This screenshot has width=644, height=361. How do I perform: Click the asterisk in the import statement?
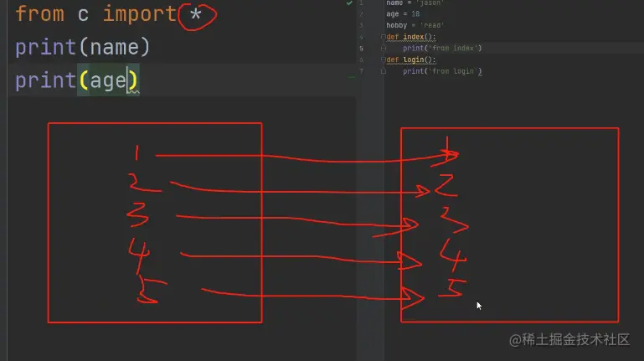pos(196,15)
